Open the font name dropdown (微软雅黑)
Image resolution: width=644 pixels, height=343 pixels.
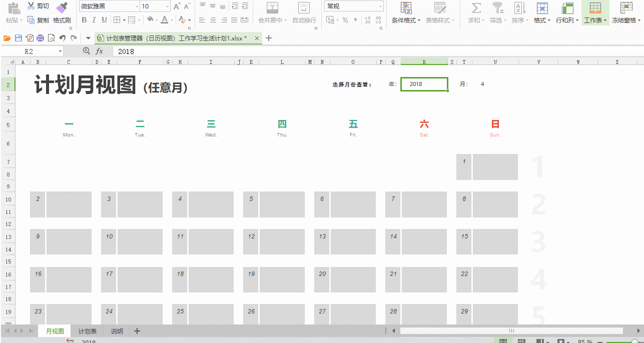tap(137, 6)
